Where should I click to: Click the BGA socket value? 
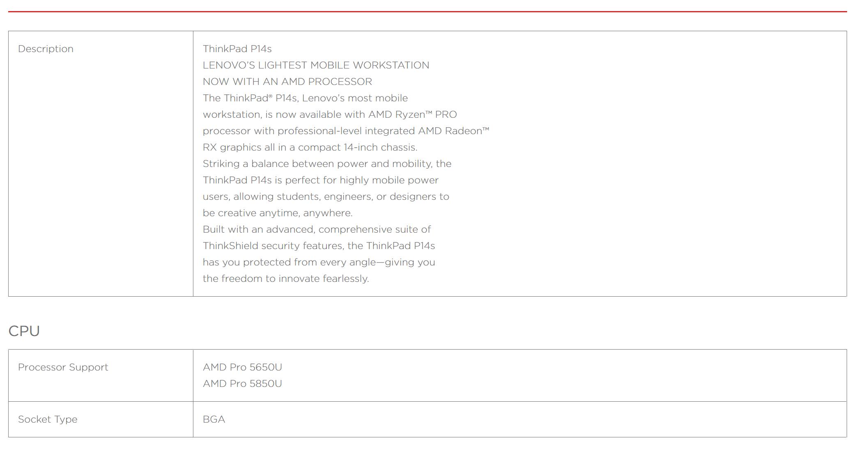tap(214, 419)
